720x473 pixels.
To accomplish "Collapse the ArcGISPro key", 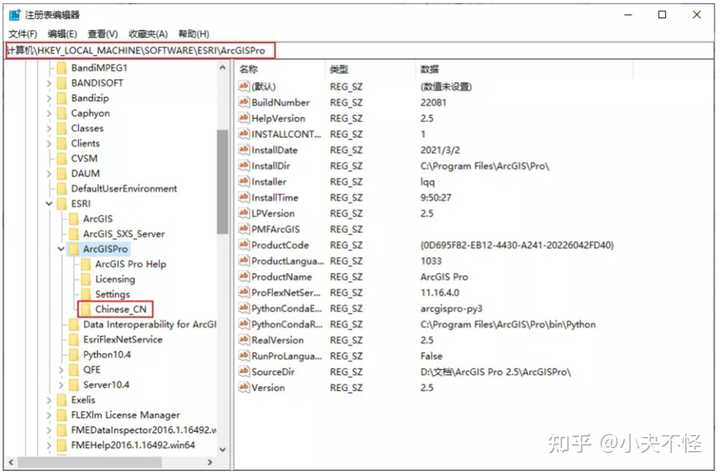I will 61,249.
